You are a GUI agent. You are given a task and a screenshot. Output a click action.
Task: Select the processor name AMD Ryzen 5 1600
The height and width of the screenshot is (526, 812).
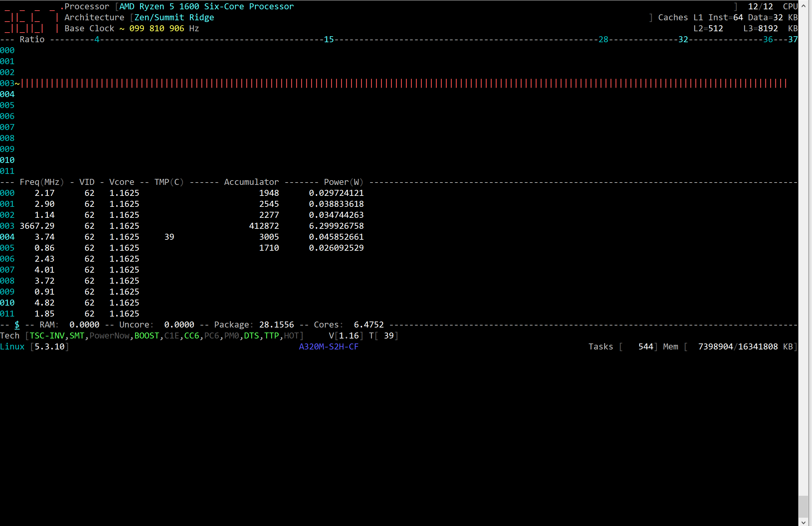(159, 6)
